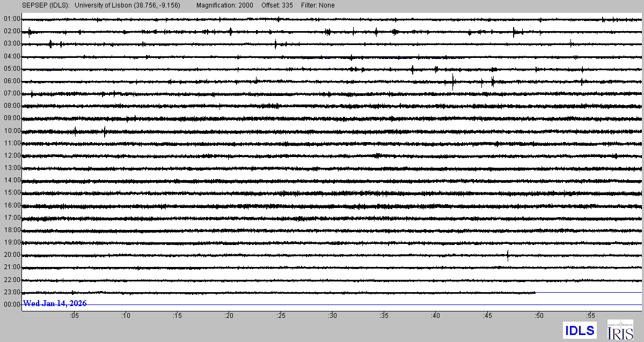Click the 12:00 hour row label
Image resolution: width=644 pixels, height=342 pixels.
(x=12, y=155)
